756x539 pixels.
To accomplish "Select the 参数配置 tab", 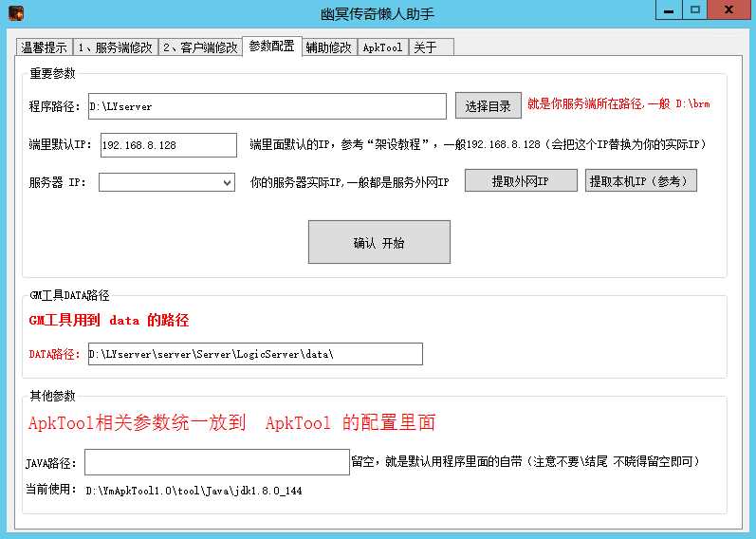I will [271, 46].
